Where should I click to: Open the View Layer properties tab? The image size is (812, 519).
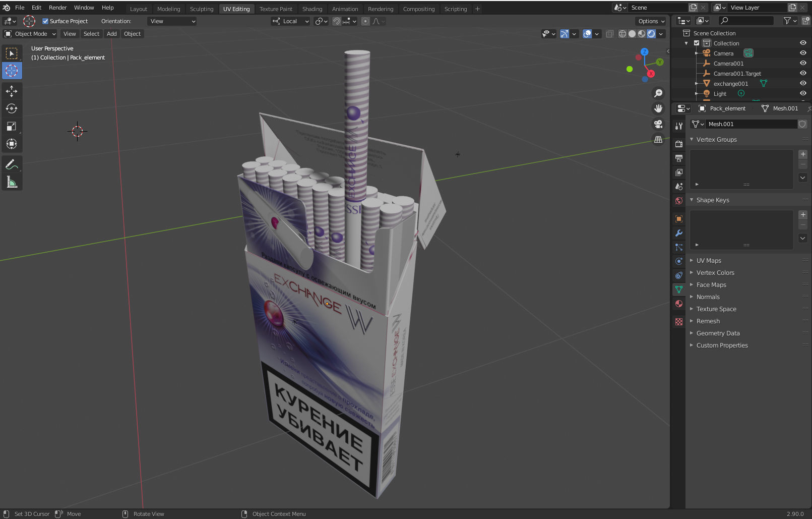679,172
